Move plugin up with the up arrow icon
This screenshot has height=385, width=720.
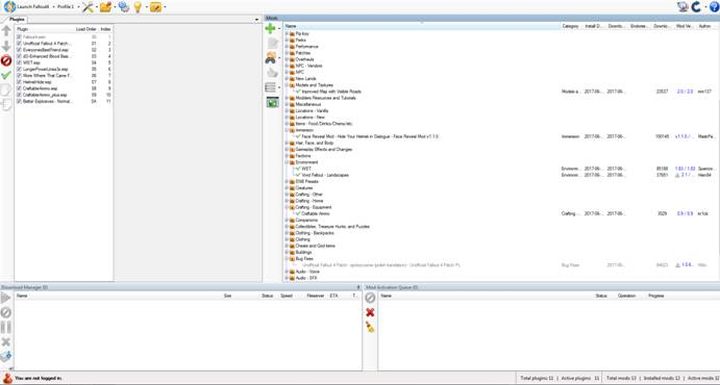pos(6,31)
